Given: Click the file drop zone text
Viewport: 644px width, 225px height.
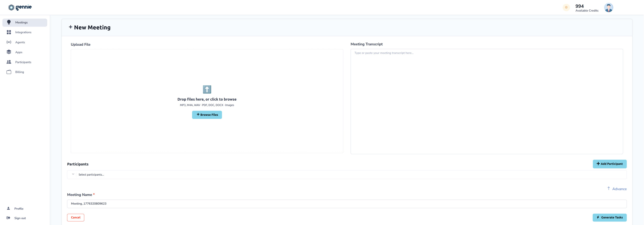Looking at the screenshot, I should [x=207, y=99].
